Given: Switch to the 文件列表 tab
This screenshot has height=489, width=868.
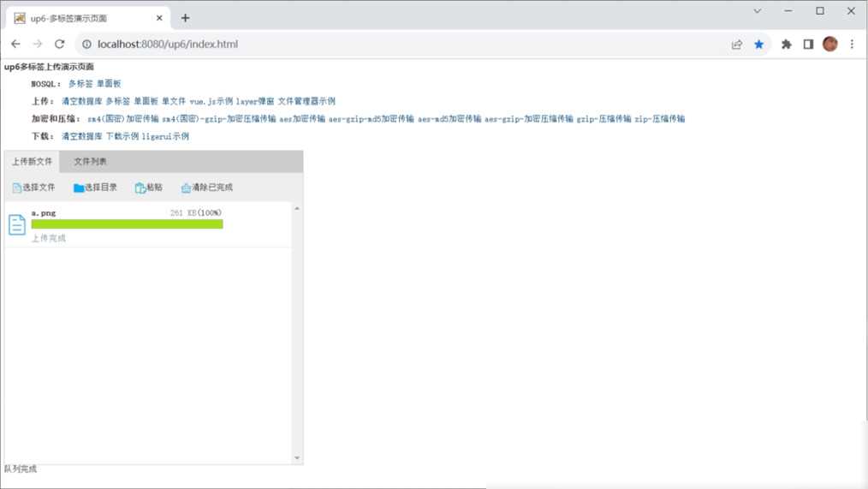Looking at the screenshot, I should tap(90, 161).
